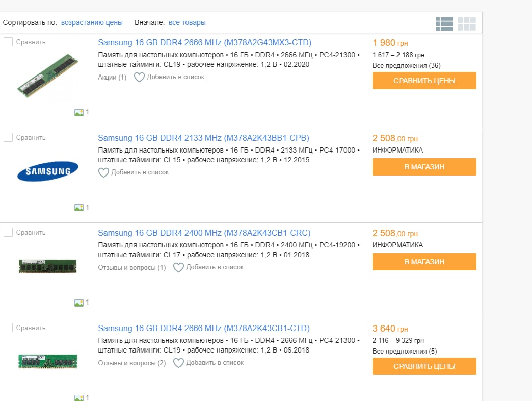Open 'Все предложения (36)' offers link
Screen dimensions: 532x401
point(407,65)
